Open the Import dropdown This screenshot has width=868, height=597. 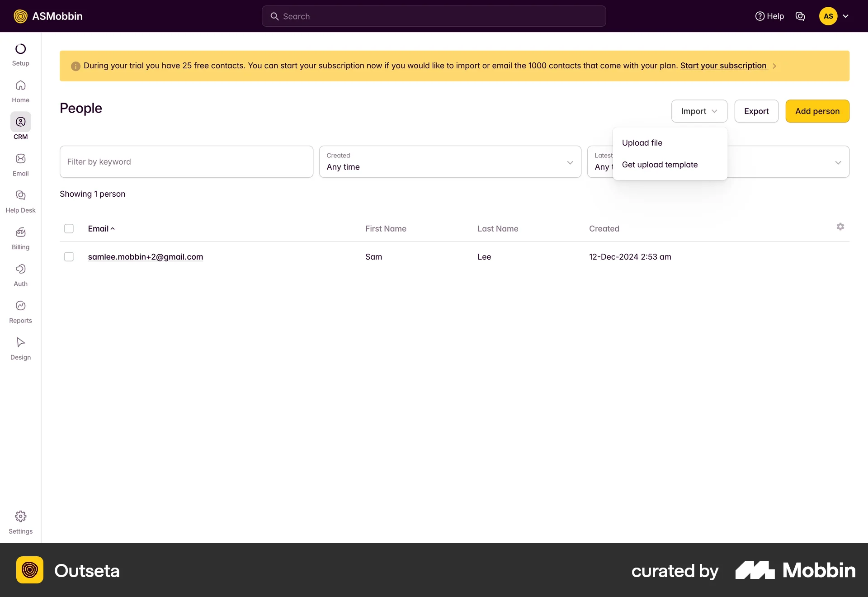698,111
